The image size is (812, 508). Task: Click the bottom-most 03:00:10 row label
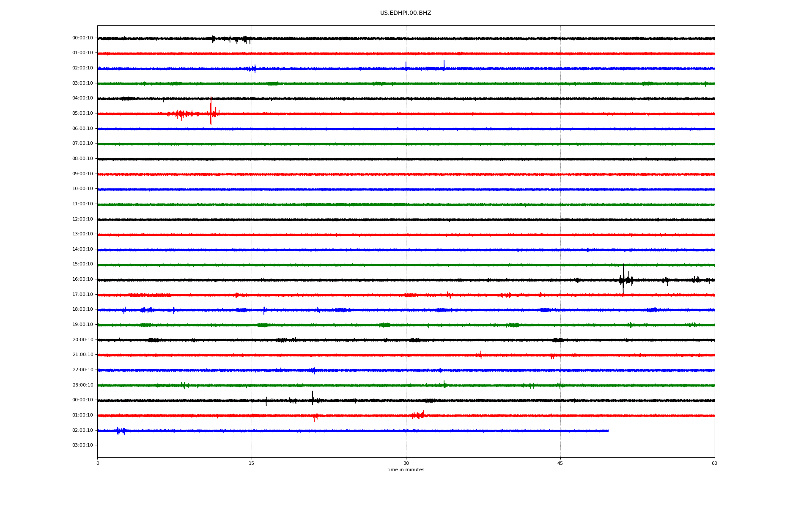coord(82,445)
